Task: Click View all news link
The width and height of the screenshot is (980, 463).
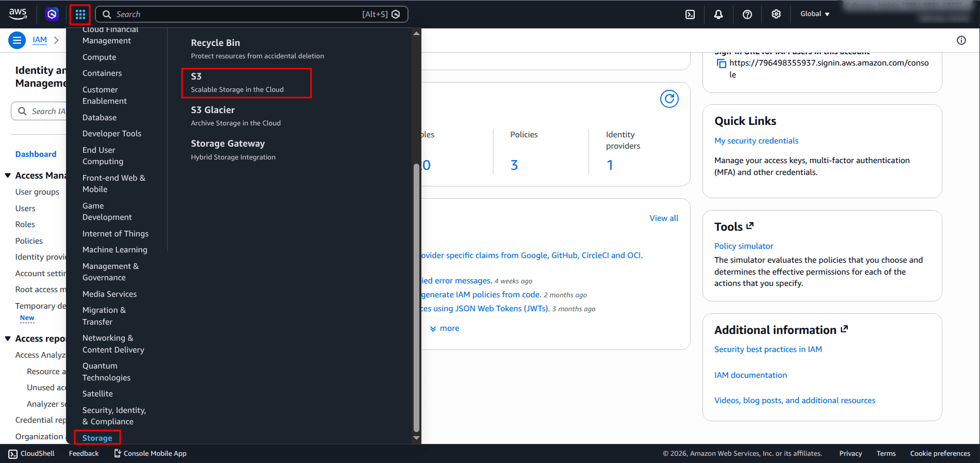Action: point(664,218)
